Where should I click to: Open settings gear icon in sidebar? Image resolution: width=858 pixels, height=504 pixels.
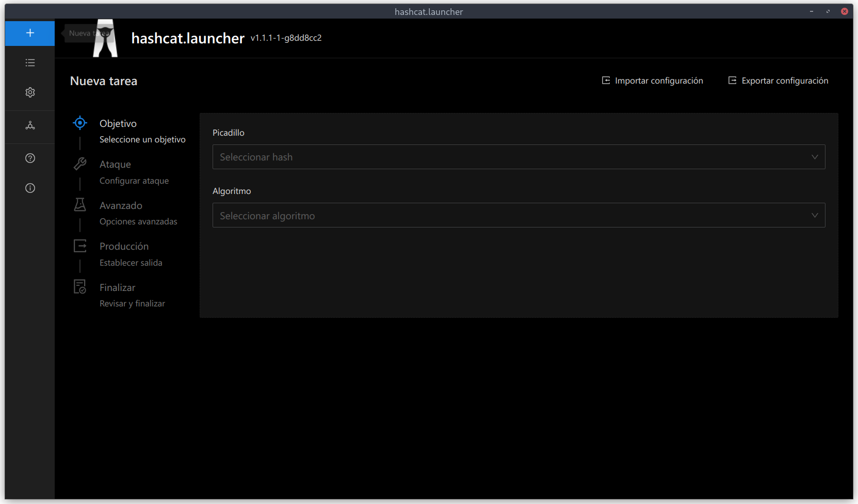(x=30, y=92)
